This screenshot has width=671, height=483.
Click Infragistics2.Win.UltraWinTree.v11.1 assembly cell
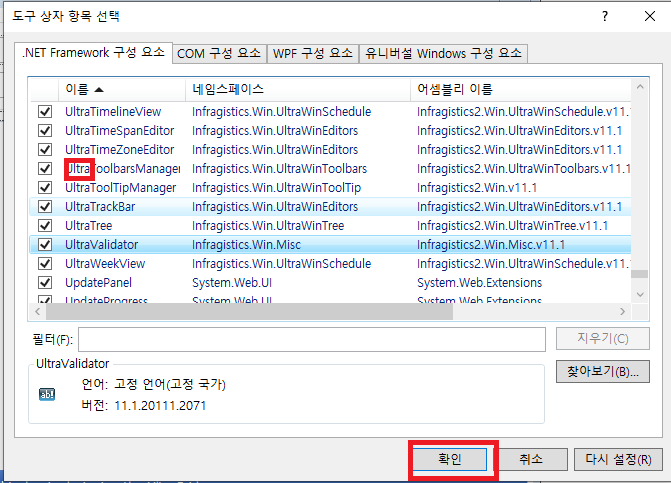(x=512, y=225)
